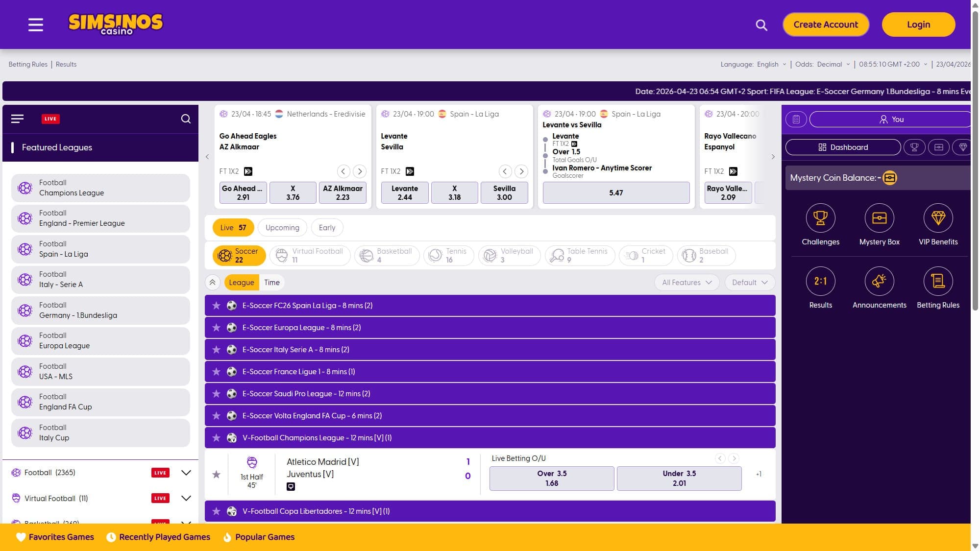Click the stats icon next to Rayo Vallecano FT 1X2
This screenshot has width=980, height=551.
pyautogui.click(x=733, y=171)
